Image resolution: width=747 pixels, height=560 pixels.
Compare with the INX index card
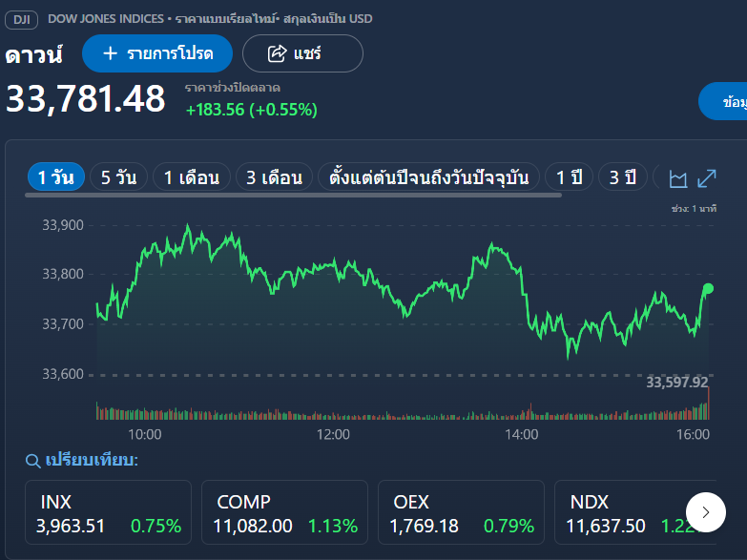108,512
